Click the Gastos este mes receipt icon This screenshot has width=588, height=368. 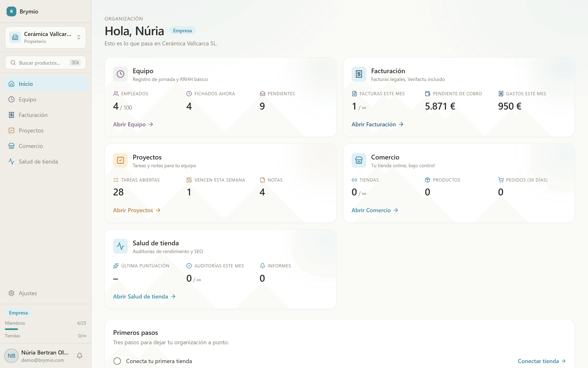pyautogui.click(x=501, y=94)
